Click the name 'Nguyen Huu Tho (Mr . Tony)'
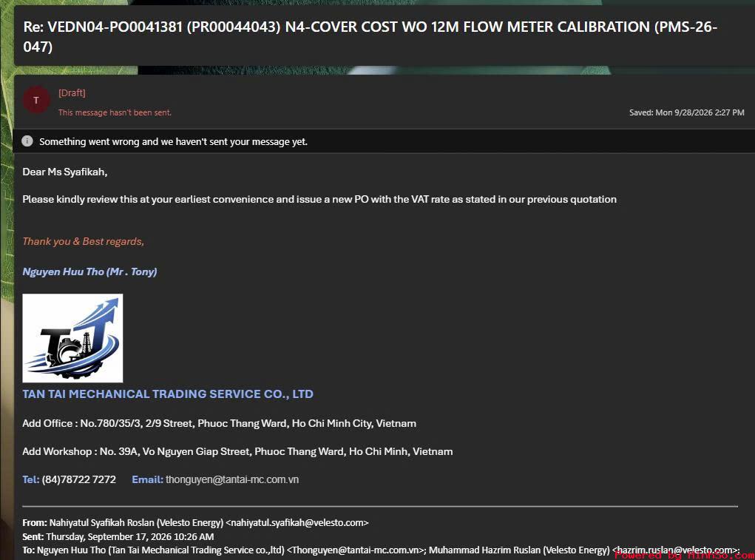The height and width of the screenshot is (560, 755). click(x=89, y=271)
